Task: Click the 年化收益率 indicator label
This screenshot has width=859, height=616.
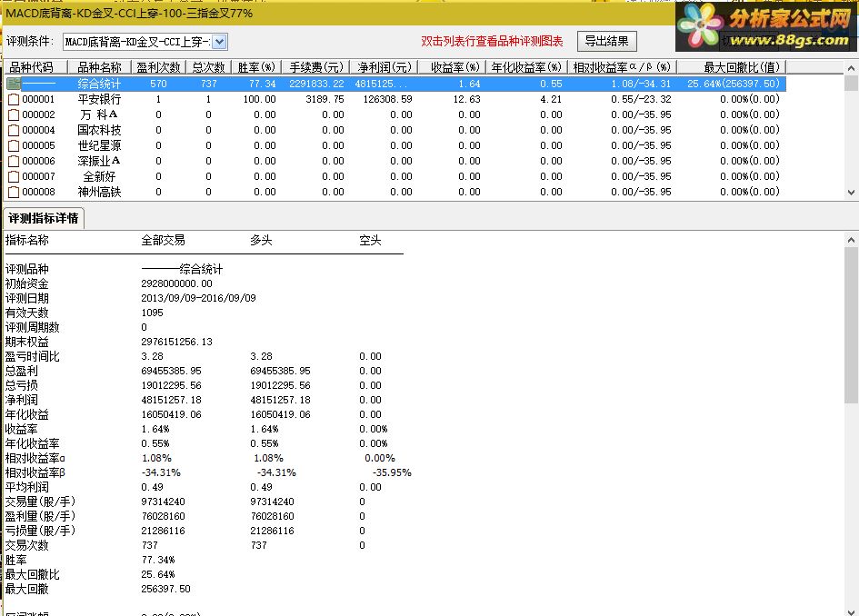Action: 33,443
